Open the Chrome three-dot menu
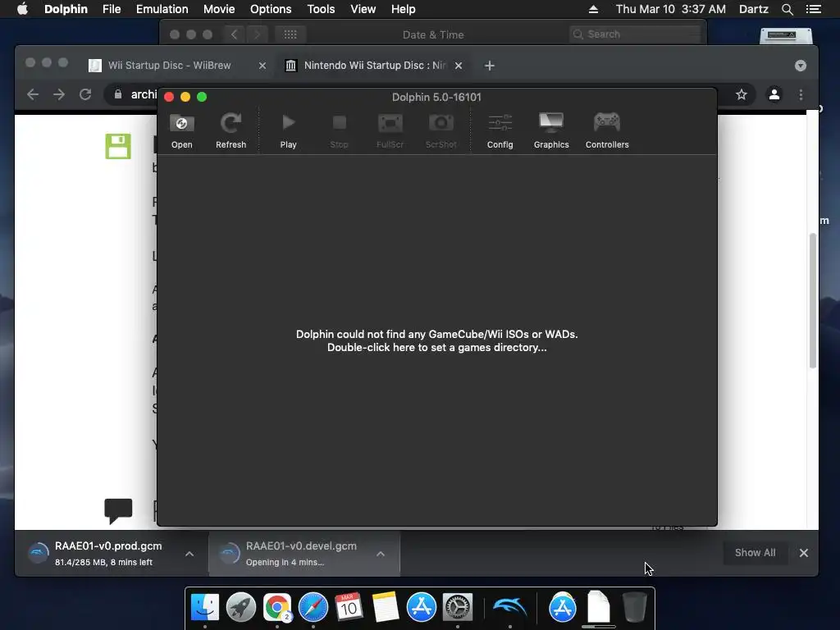 pos(801,95)
